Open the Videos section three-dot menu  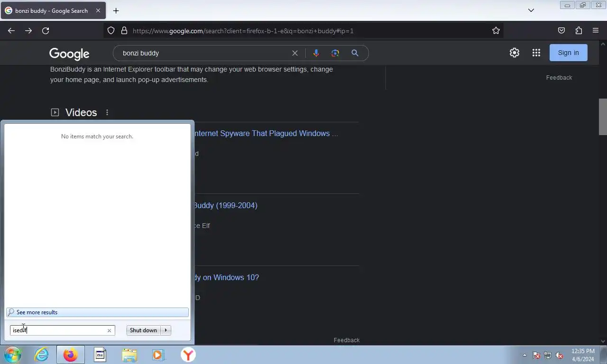tap(107, 112)
